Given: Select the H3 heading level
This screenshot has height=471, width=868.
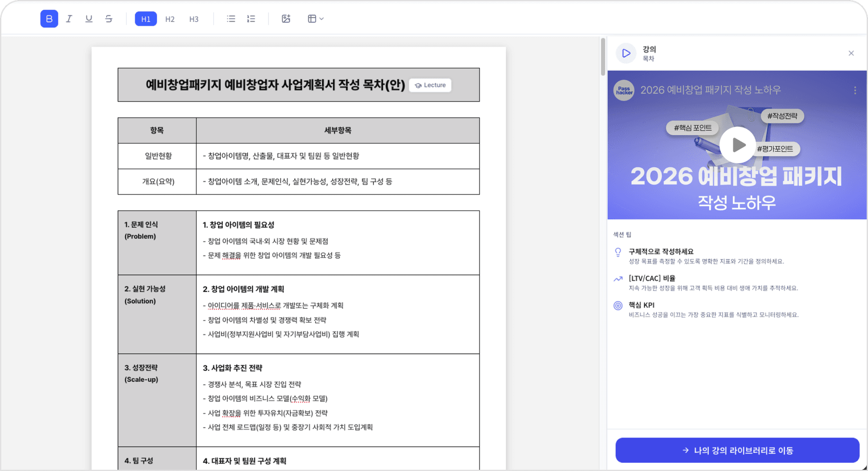Looking at the screenshot, I should point(193,19).
